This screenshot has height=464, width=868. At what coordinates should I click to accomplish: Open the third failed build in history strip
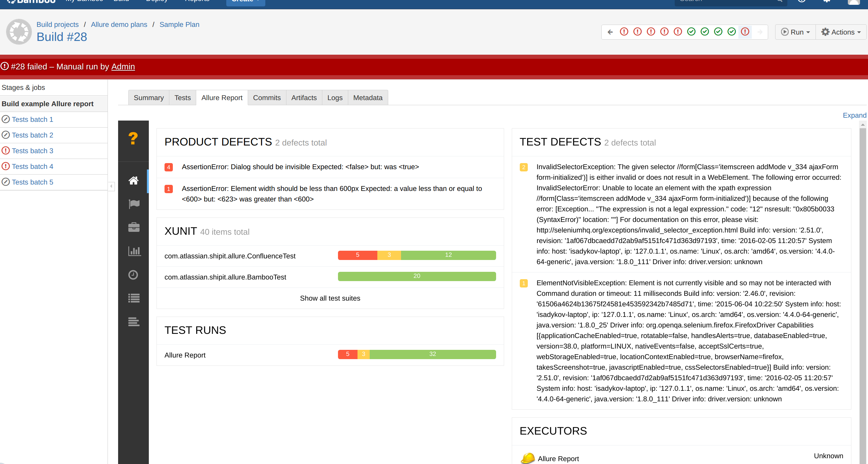[651, 32]
